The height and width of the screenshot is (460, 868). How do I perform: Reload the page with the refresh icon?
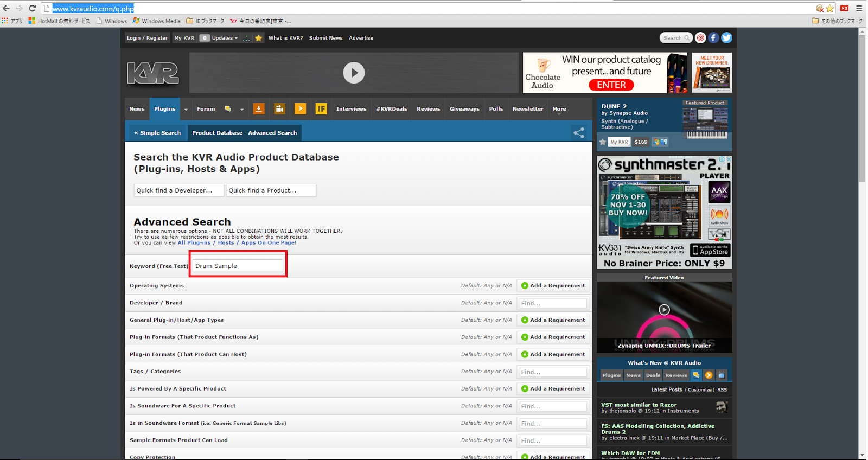(33, 8)
